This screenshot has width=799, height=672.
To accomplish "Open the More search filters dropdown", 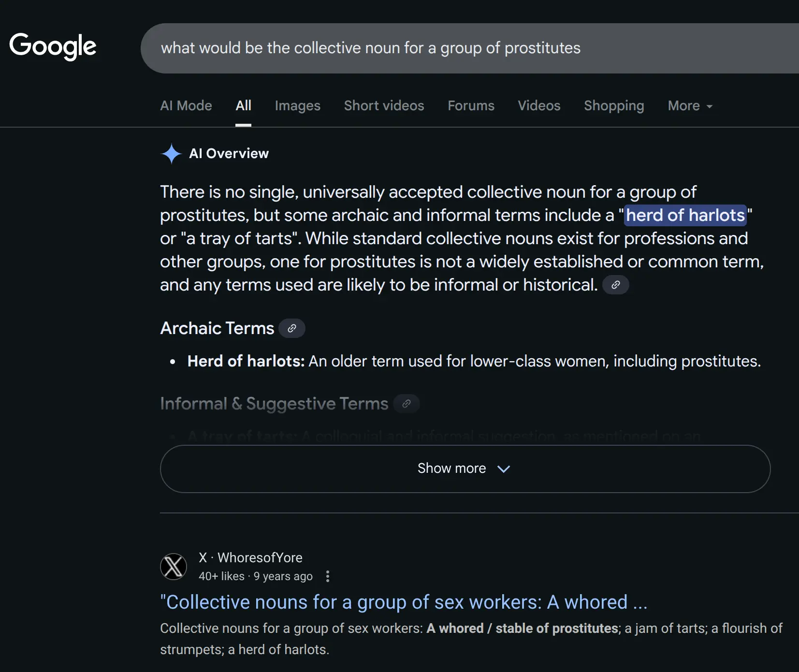I will tap(690, 105).
